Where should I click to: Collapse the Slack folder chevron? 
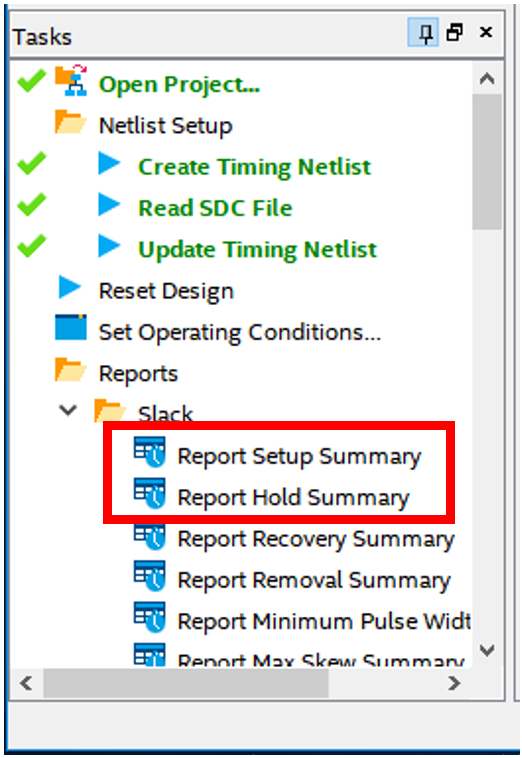(x=68, y=410)
